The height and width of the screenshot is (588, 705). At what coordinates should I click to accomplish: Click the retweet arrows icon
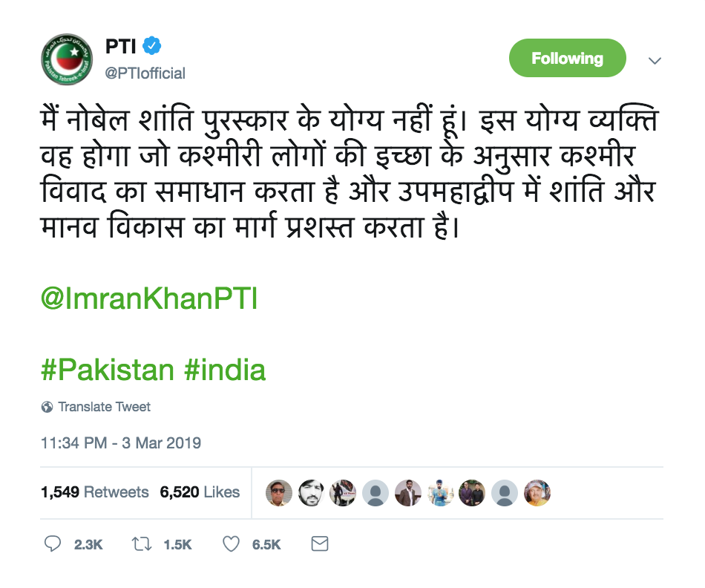[140, 544]
